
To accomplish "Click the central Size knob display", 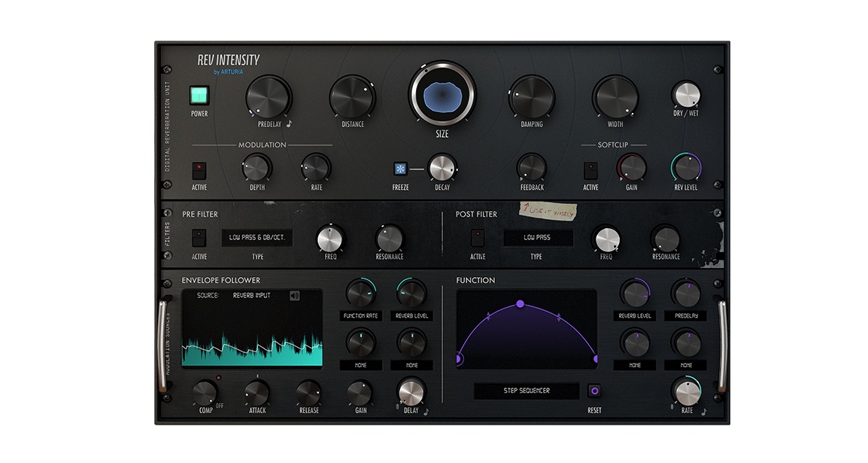I will click(x=442, y=96).
